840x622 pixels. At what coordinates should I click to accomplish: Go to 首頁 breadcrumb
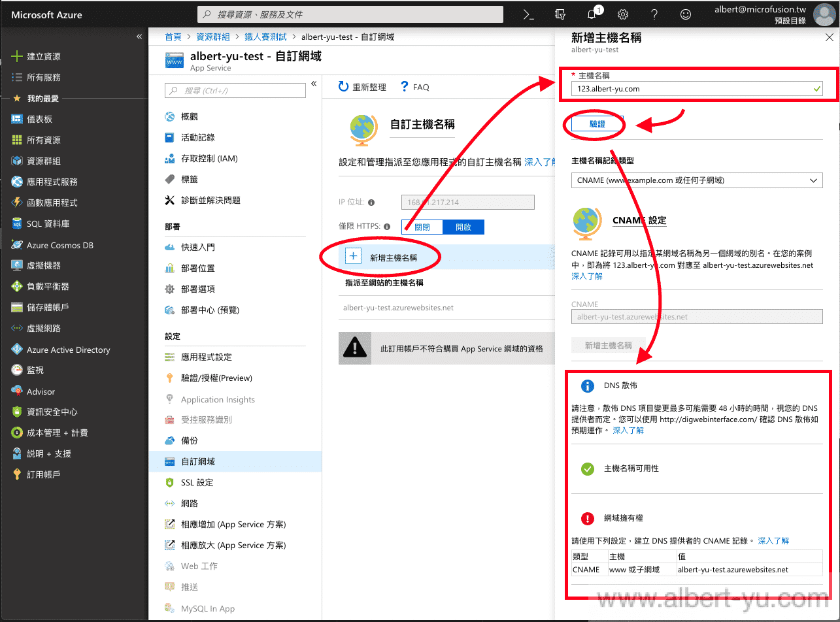pos(173,37)
